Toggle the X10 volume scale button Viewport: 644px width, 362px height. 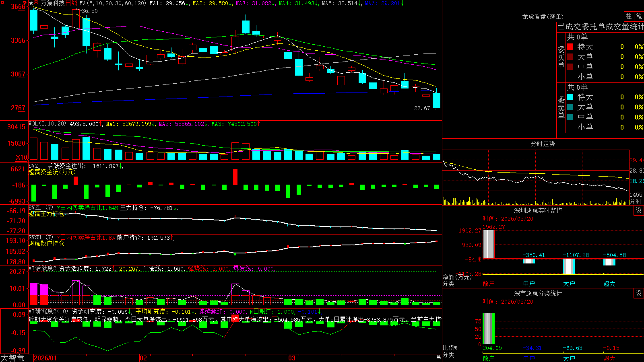[21, 157]
